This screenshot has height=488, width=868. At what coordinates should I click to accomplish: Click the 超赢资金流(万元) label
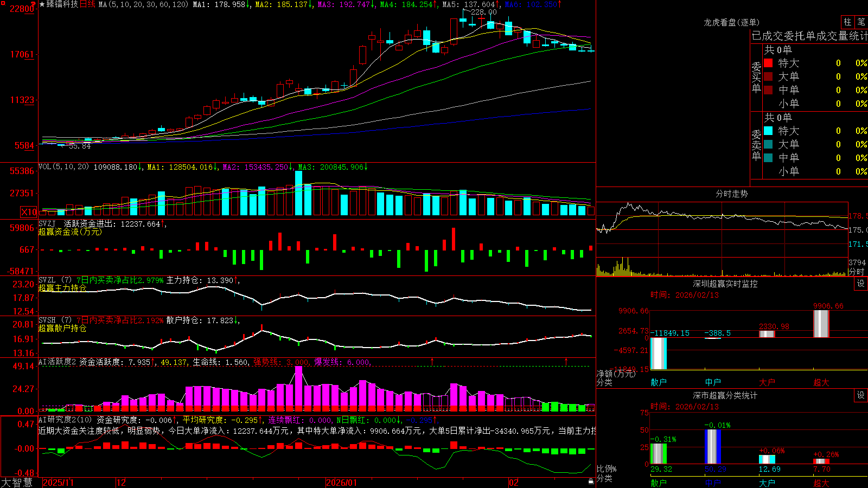[x=70, y=232]
